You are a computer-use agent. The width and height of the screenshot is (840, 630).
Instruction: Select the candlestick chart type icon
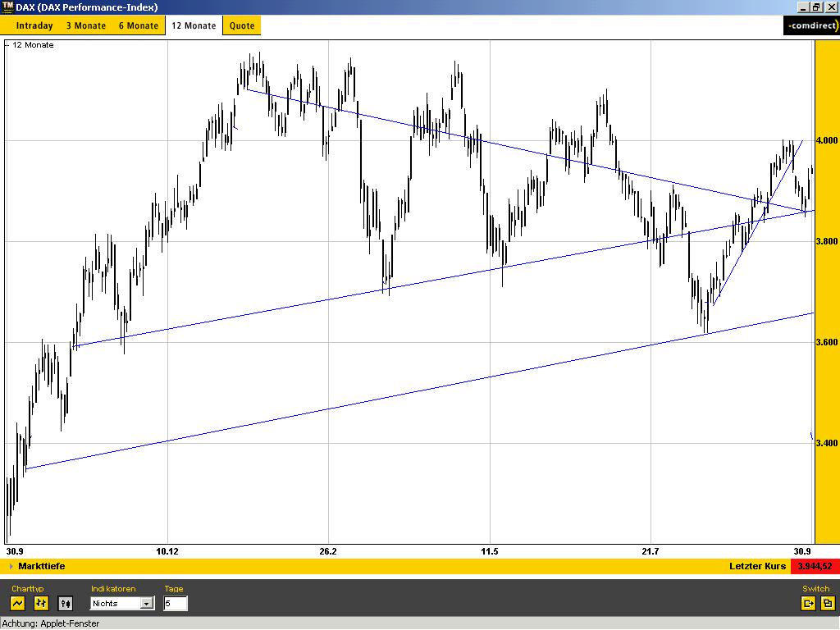pyautogui.click(x=66, y=604)
